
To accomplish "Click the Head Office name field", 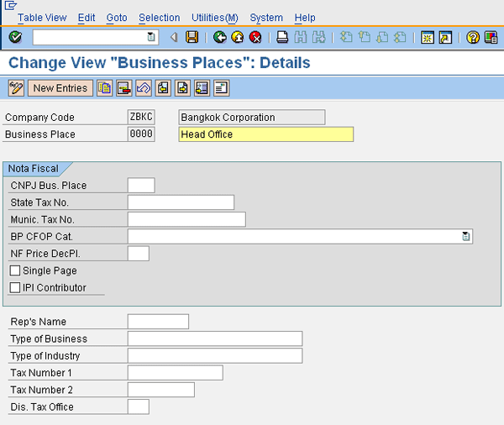I will click(265, 134).
